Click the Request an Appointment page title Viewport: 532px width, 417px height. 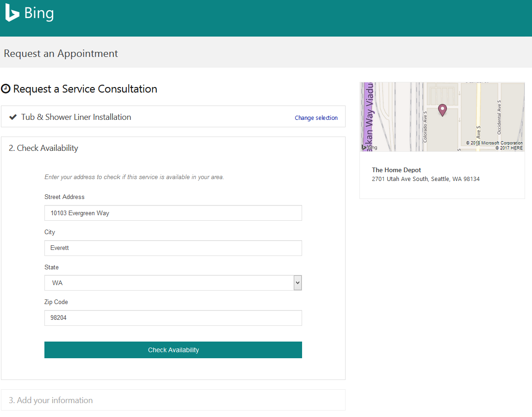pos(61,54)
